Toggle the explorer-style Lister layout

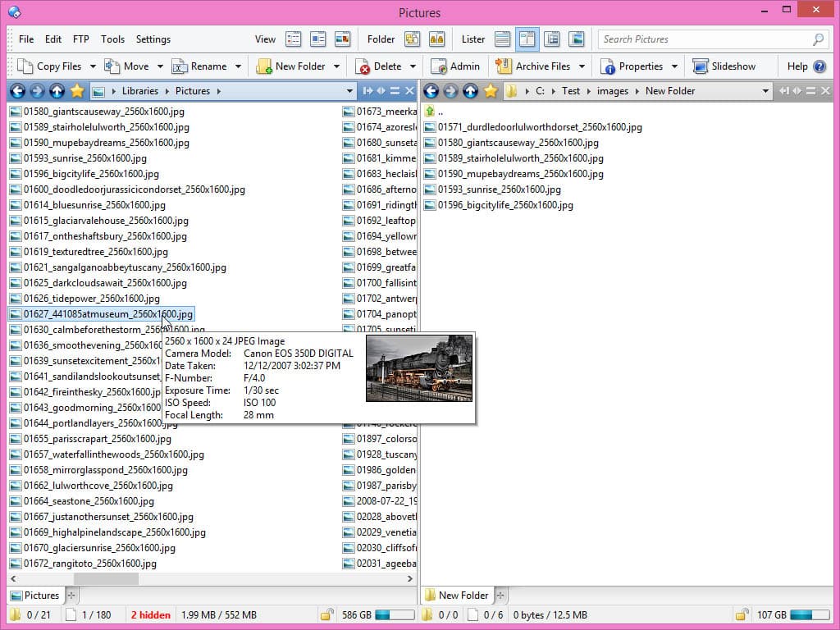(552, 39)
